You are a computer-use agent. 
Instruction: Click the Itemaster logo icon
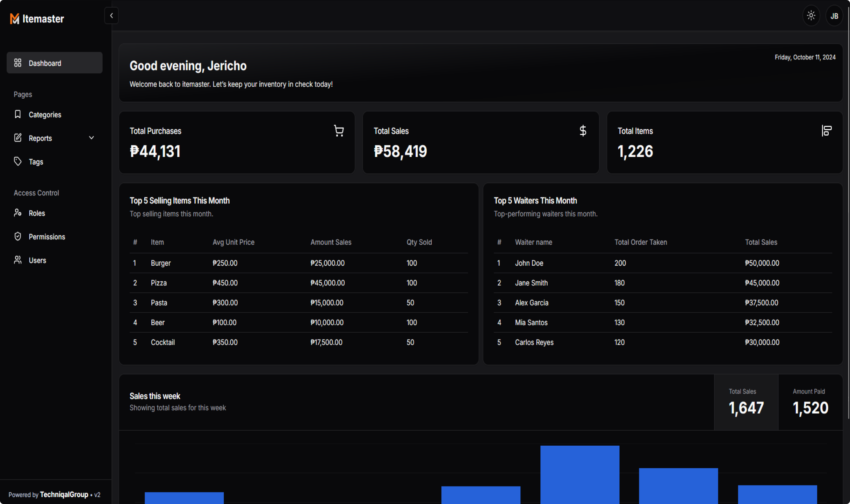click(14, 19)
